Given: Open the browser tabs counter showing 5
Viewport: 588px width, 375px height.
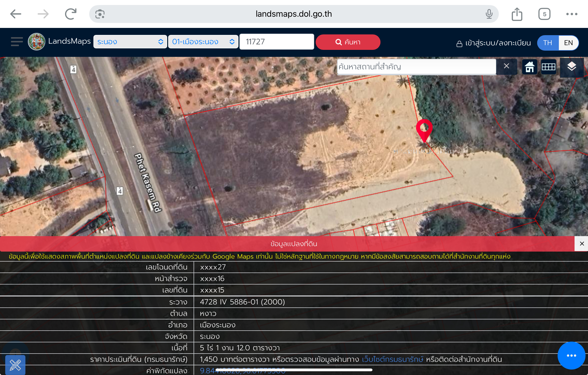Looking at the screenshot, I should [544, 14].
